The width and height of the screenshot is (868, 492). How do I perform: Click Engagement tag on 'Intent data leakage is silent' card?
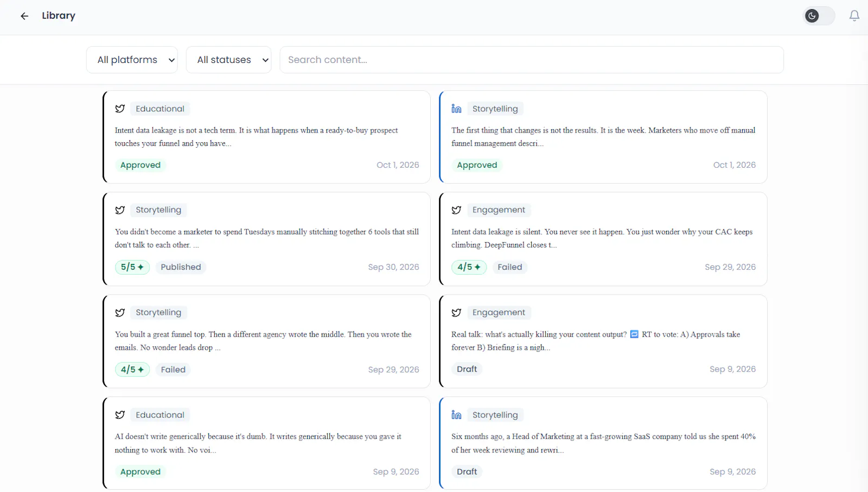(499, 210)
